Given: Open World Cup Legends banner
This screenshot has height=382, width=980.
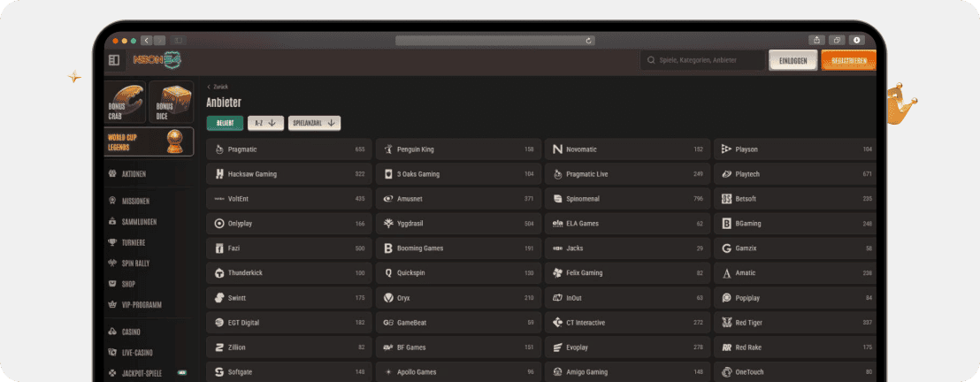Looking at the screenshot, I should 149,141.
